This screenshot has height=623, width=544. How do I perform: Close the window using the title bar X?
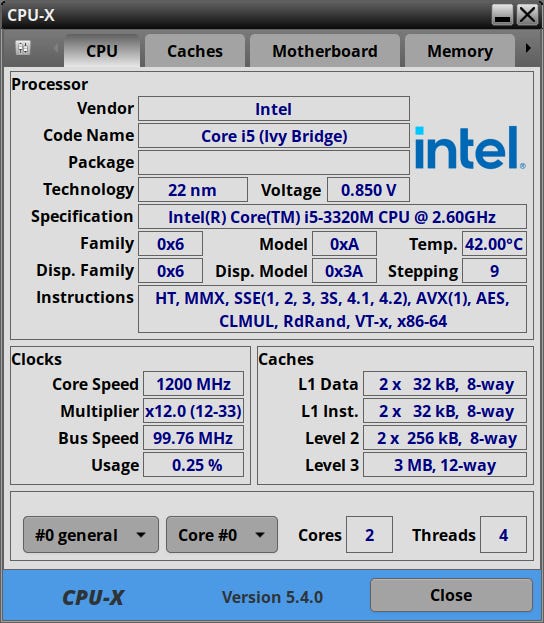coord(527,15)
